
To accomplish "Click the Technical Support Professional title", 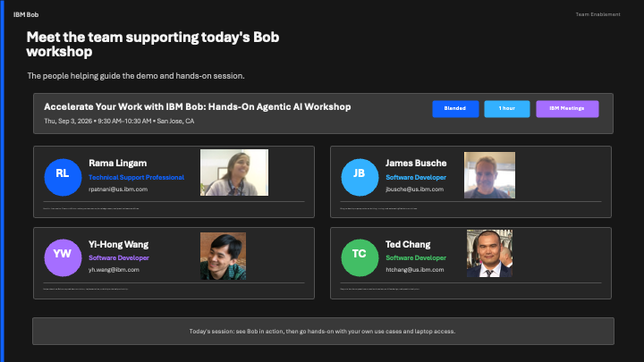I will (136, 177).
